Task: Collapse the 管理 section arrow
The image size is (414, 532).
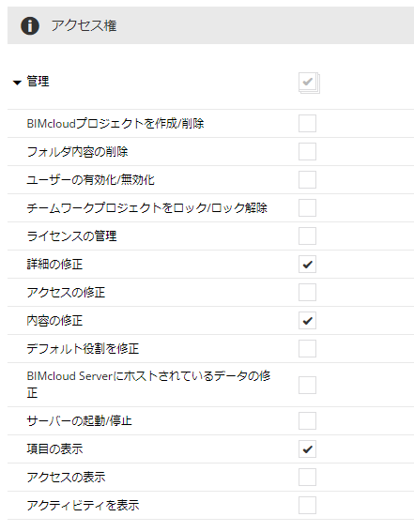Action: 17,83
